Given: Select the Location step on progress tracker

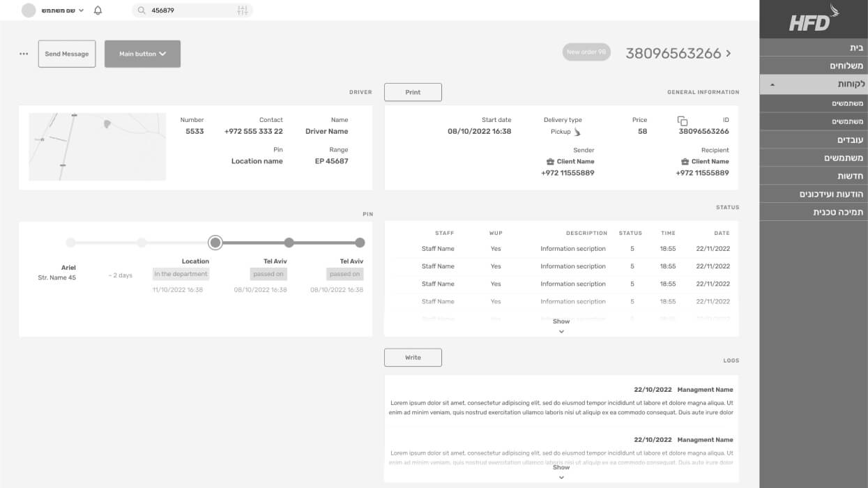Looking at the screenshot, I should 215,243.
